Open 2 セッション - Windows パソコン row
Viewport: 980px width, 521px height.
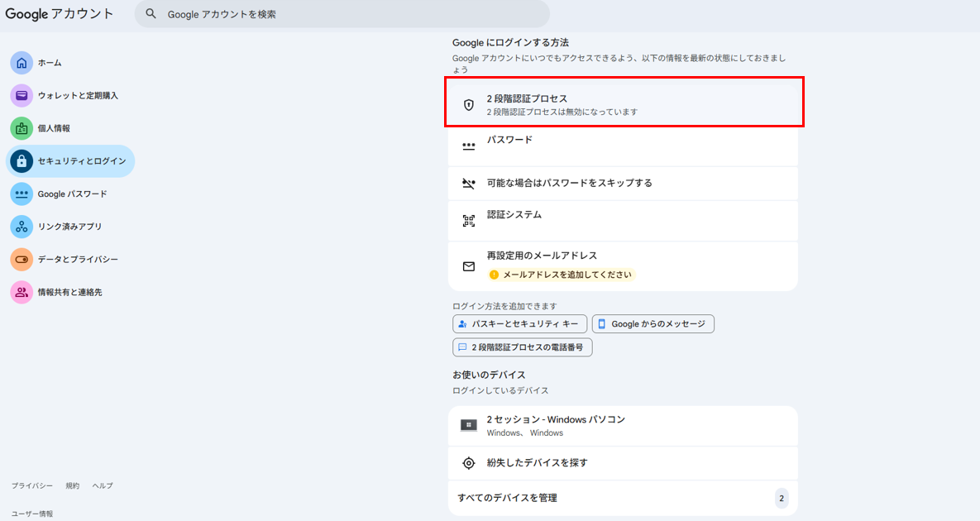tap(623, 425)
